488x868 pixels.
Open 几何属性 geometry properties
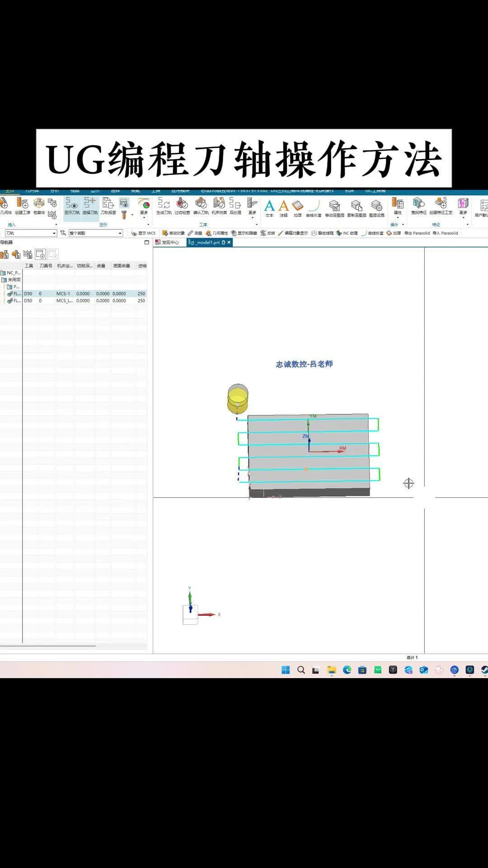click(x=217, y=233)
